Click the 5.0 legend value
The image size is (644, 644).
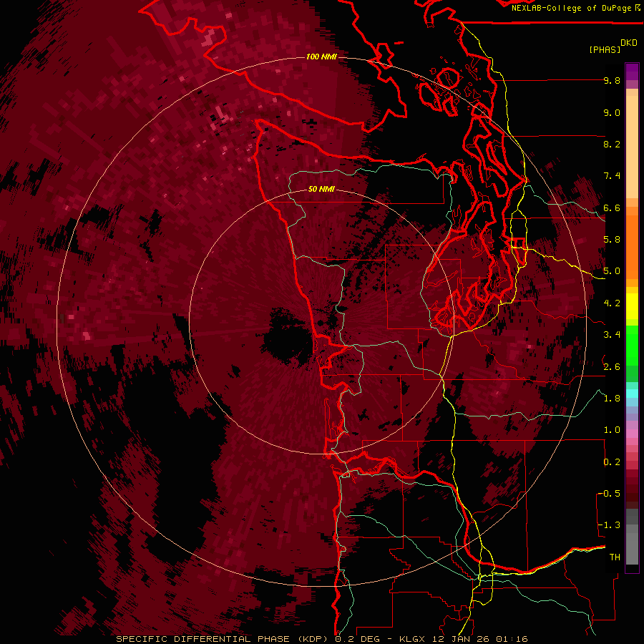612,271
